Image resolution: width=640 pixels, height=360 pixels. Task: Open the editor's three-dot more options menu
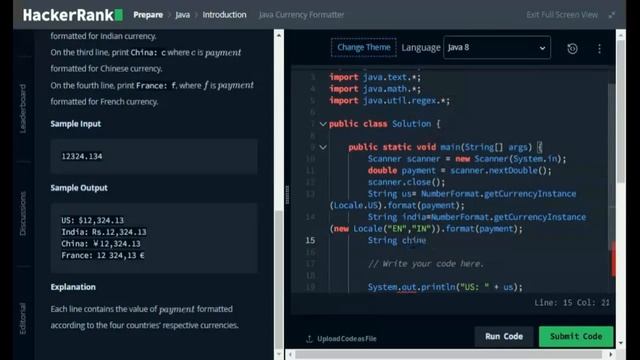click(x=599, y=49)
